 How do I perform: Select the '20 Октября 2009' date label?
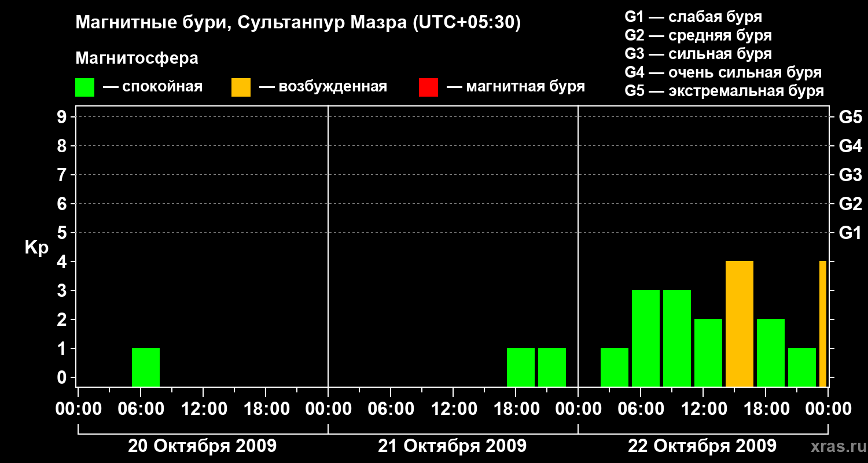(202, 446)
